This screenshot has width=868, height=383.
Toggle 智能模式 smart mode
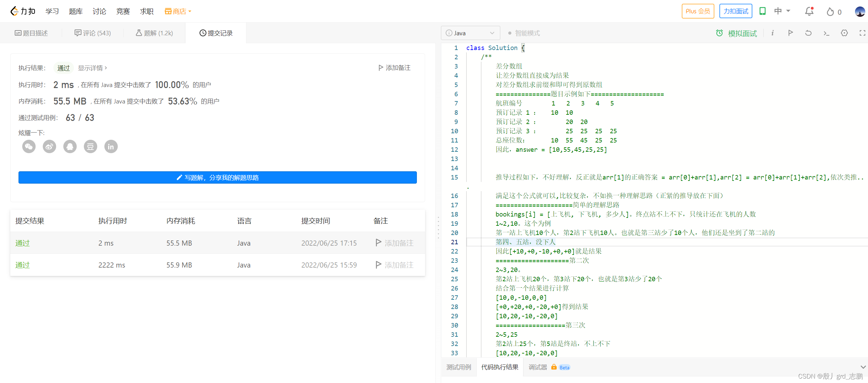coord(524,33)
